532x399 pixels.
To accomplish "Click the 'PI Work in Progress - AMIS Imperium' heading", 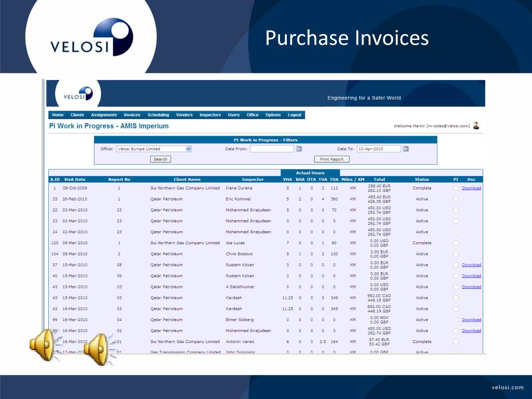I will tap(109, 126).
